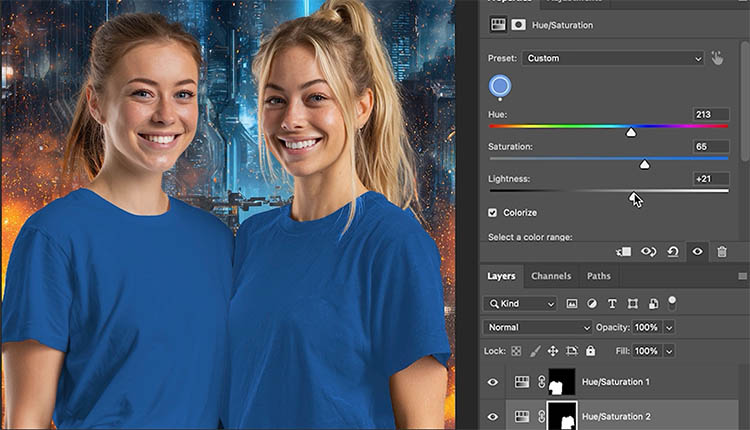Viewport: 750px width, 430px height.
Task: Select the Hue/Saturation 1 layer mask thumbnail
Action: 562,382
